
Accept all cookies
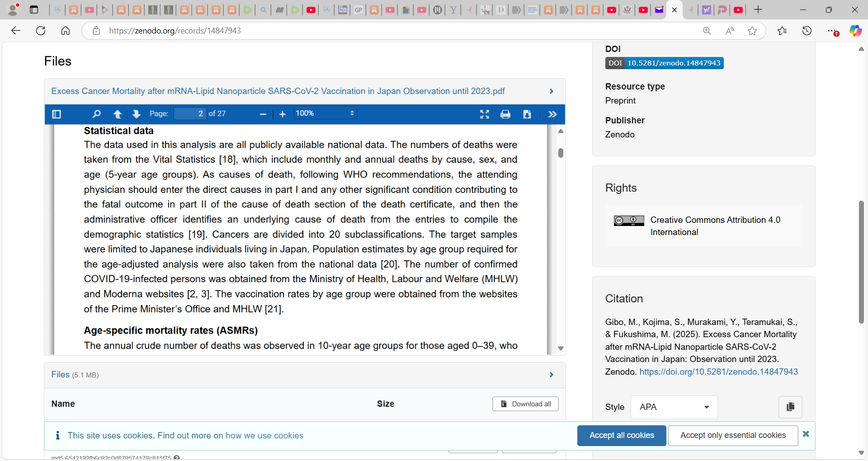[x=622, y=435]
